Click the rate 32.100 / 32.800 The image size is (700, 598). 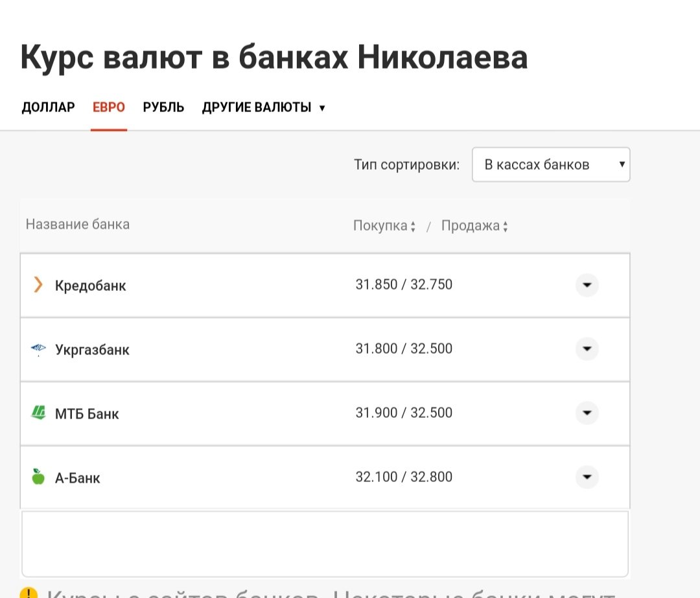click(404, 477)
